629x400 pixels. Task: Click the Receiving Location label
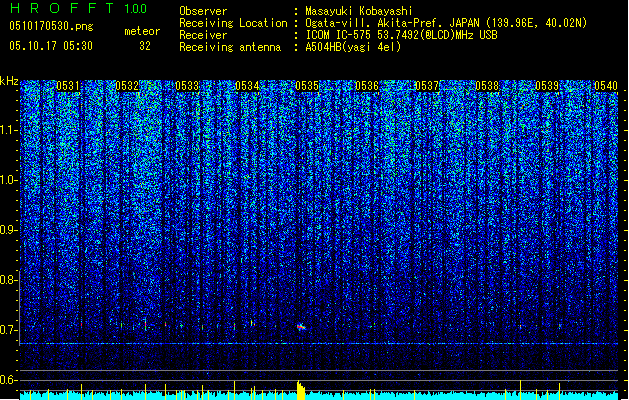coord(233,23)
